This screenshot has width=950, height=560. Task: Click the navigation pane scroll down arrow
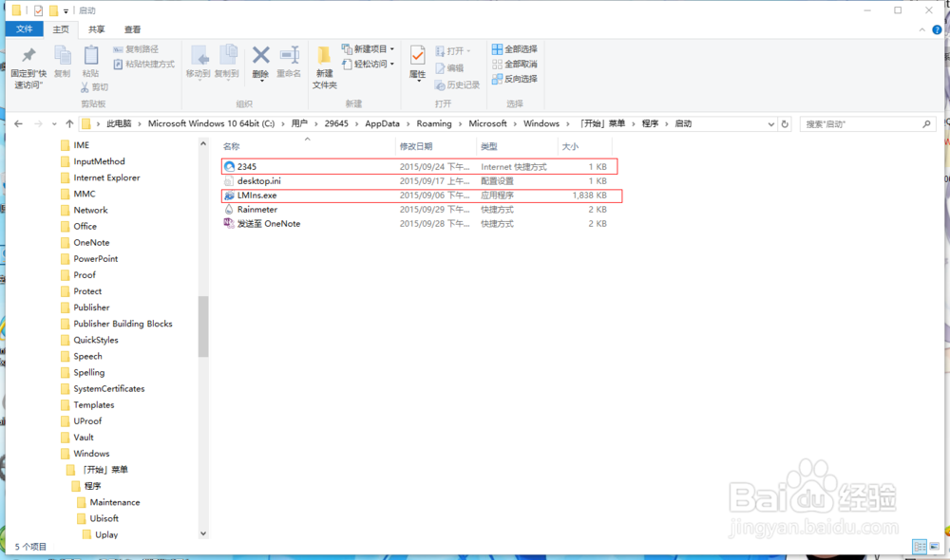(203, 533)
